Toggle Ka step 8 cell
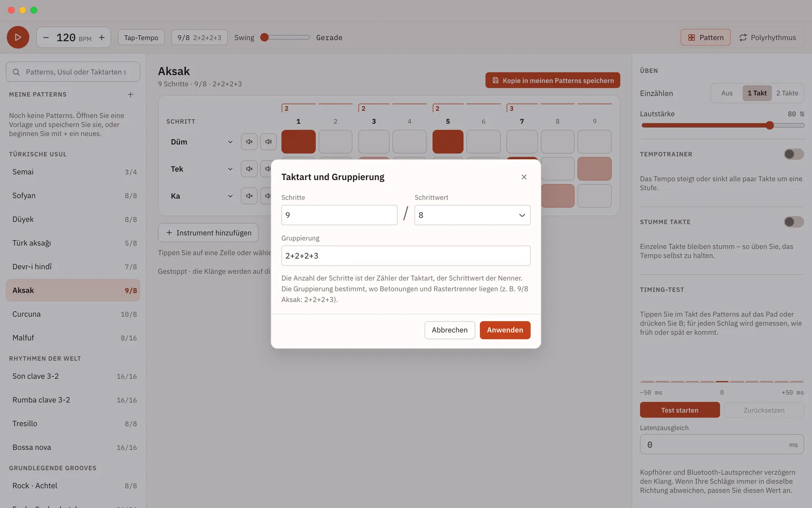The image size is (812, 508). (558, 196)
